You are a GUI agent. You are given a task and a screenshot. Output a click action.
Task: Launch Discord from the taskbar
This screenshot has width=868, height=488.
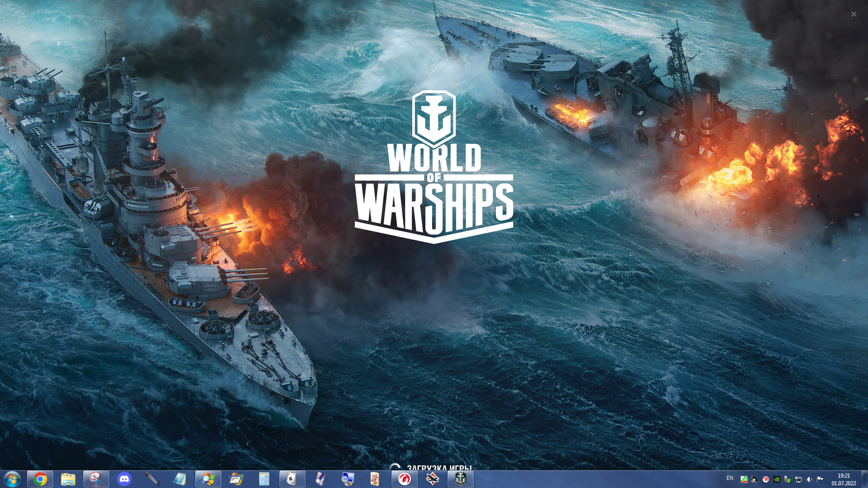coord(124,479)
